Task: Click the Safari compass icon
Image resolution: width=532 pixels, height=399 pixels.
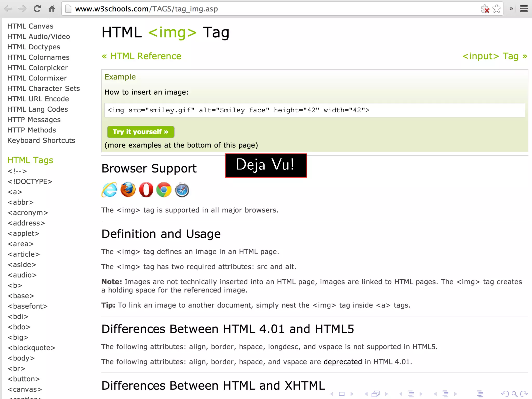Action: tap(182, 190)
